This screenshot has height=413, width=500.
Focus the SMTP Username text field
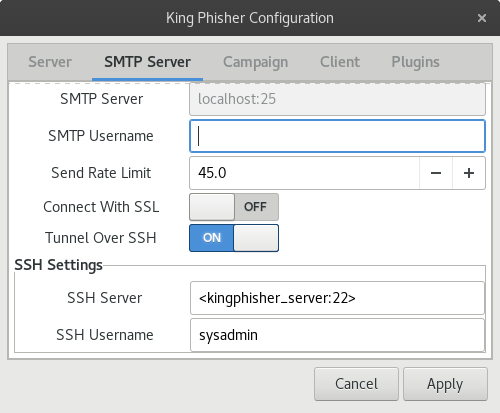tap(337, 136)
